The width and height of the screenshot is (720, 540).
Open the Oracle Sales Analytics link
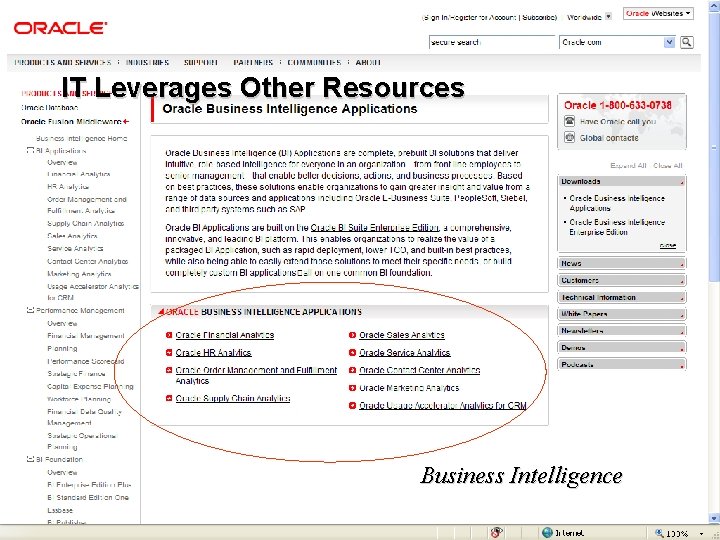tap(402, 335)
